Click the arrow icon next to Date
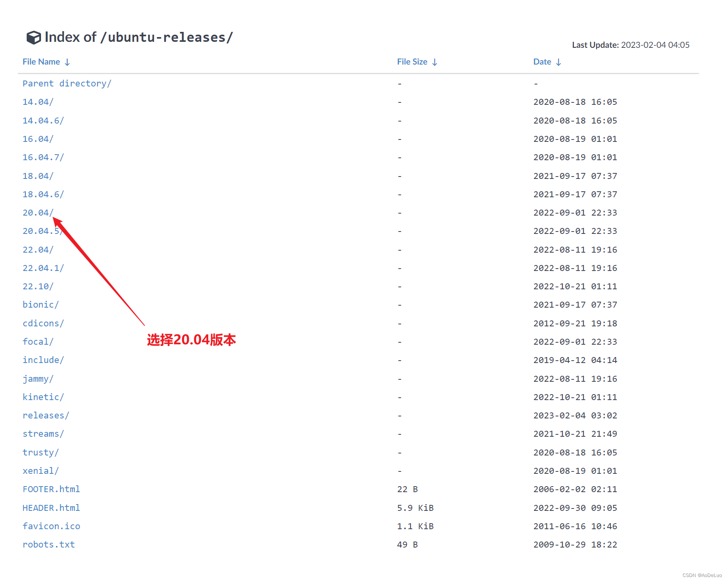Screen dimensions: 728x581 558,62
